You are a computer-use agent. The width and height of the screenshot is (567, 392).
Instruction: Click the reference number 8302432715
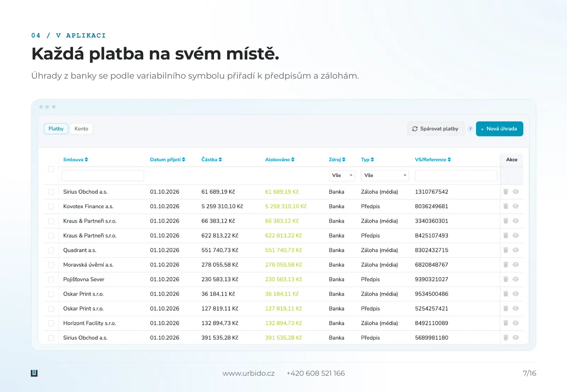tap(432, 250)
